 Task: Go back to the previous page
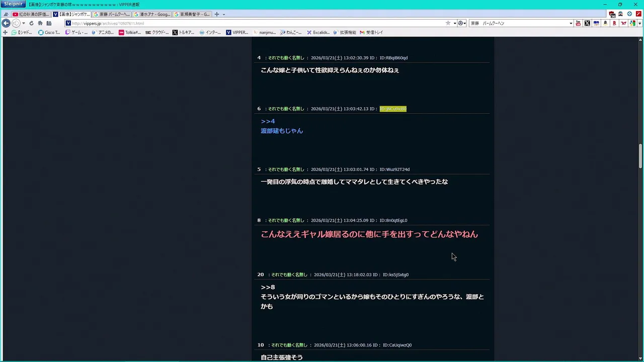click(x=6, y=23)
